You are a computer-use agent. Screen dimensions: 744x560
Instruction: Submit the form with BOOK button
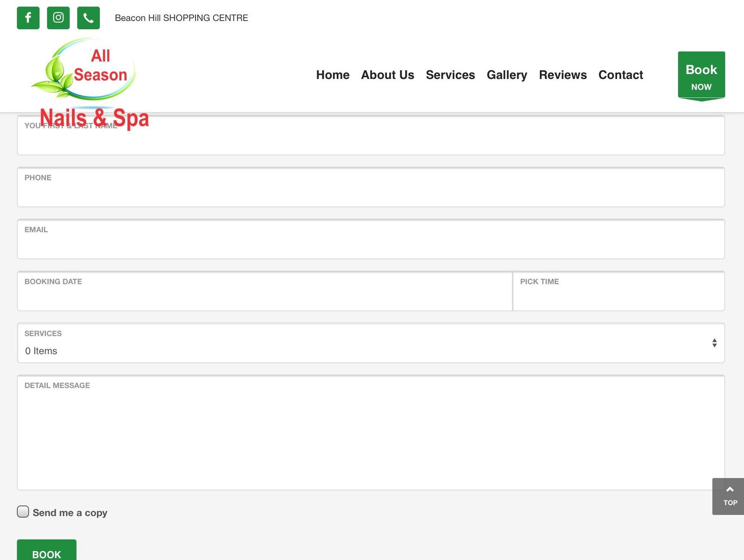[x=46, y=552]
